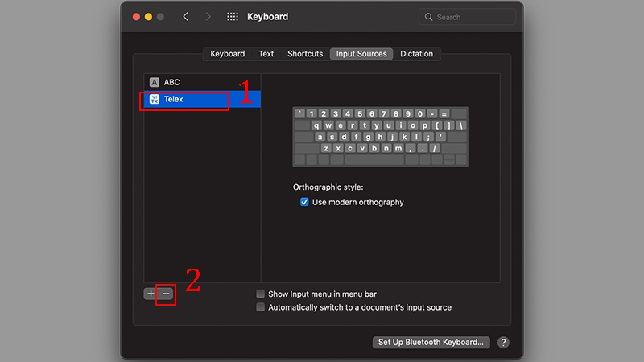Switch to the Text tab
Screen dimensions: 644x362
click(x=266, y=54)
